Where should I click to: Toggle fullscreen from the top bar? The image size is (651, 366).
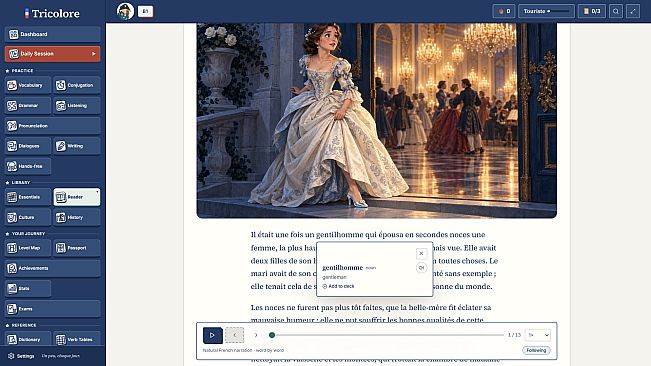(x=633, y=11)
